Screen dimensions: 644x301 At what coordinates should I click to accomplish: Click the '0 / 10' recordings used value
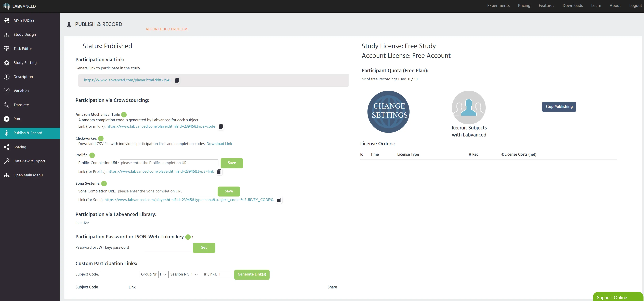(x=413, y=79)
